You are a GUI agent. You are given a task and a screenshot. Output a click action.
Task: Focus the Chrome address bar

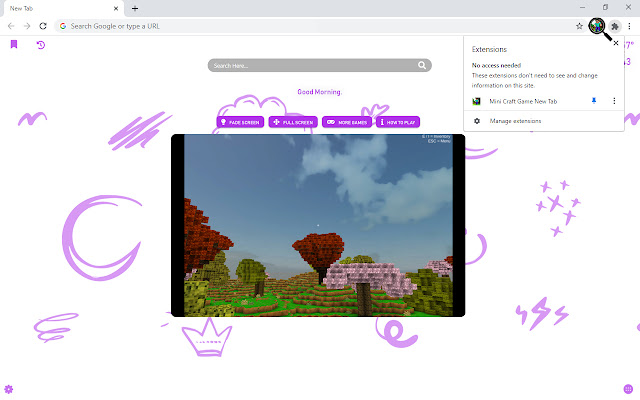[x=320, y=26]
